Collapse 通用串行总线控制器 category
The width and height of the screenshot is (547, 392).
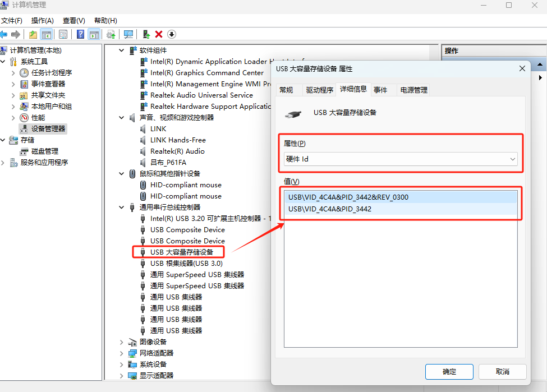point(121,207)
